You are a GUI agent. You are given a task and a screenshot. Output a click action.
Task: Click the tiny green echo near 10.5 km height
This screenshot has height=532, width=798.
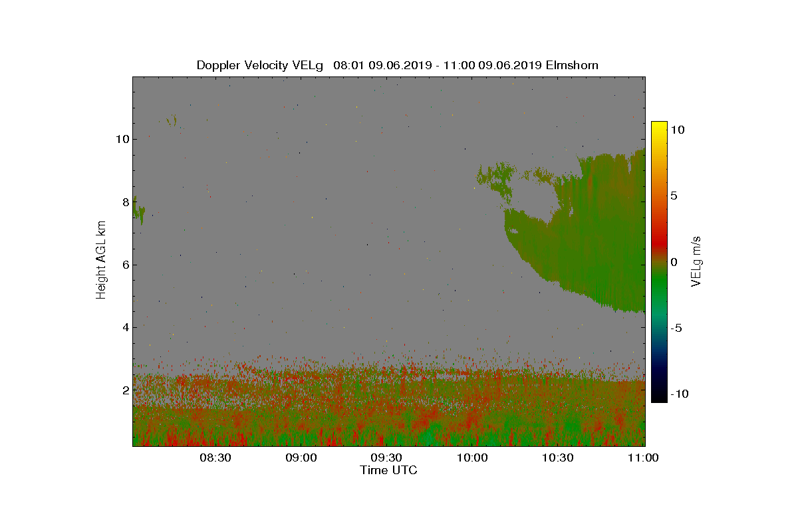tap(172, 121)
